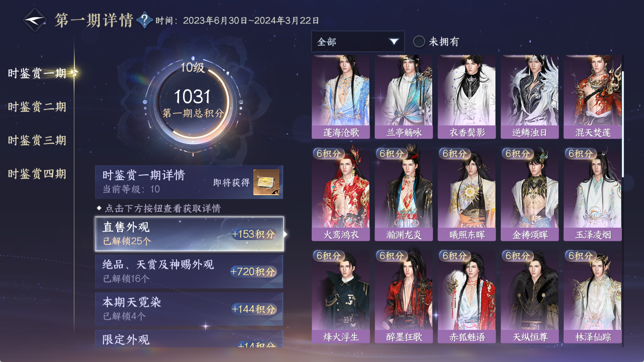Open the 全部 filter dropdown
The image size is (644, 362).
pyautogui.click(x=358, y=42)
